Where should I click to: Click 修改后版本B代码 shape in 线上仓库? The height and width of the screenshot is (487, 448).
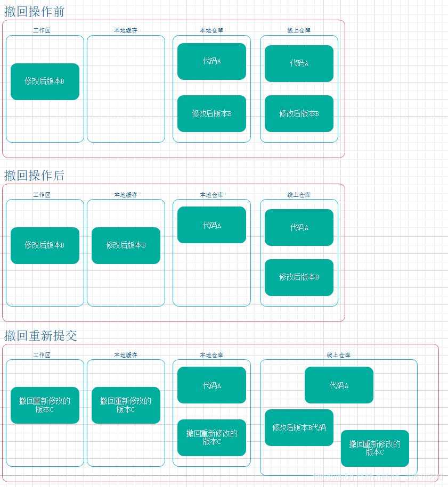pyautogui.click(x=299, y=427)
